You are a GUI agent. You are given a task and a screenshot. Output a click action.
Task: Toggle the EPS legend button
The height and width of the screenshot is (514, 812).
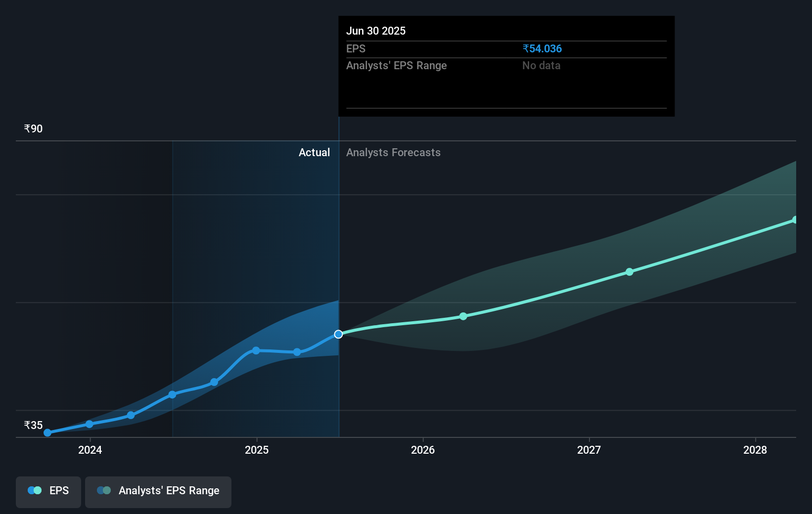tap(48, 492)
